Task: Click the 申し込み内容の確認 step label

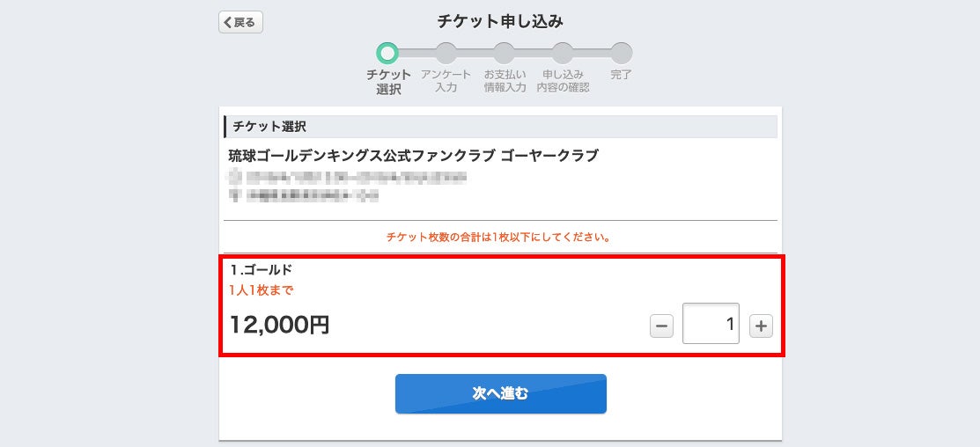Action: [x=563, y=81]
